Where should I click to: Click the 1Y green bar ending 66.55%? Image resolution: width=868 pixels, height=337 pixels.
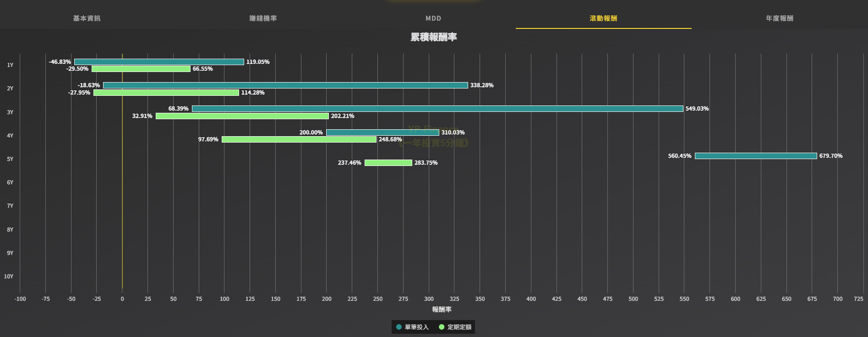pyautogui.click(x=141, y=69)
